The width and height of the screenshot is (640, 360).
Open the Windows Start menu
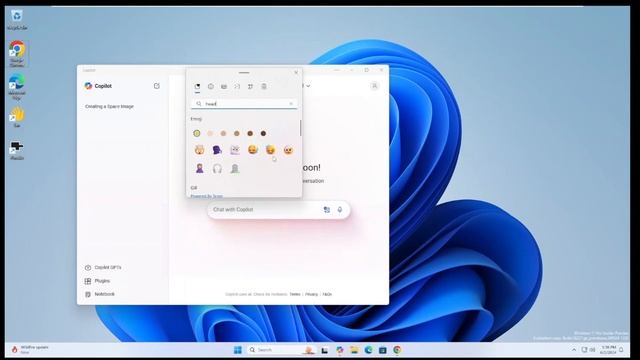[x=238, y=350]
